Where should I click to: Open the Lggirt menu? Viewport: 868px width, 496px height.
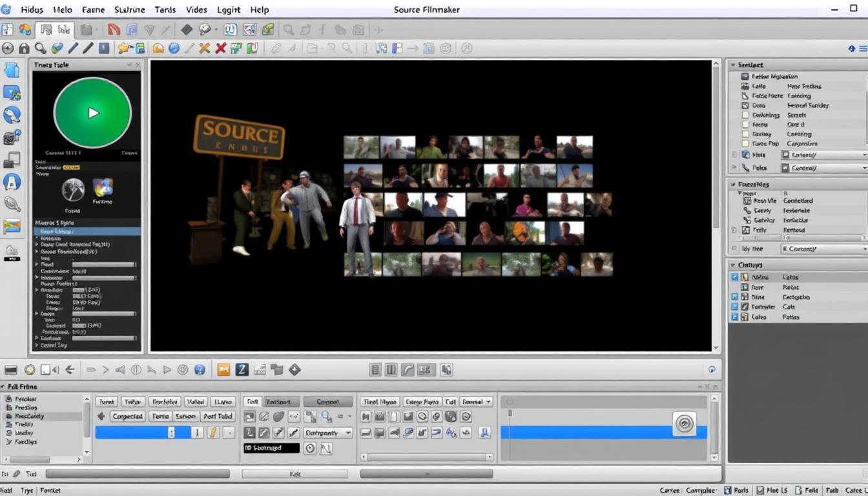point(229,10)
